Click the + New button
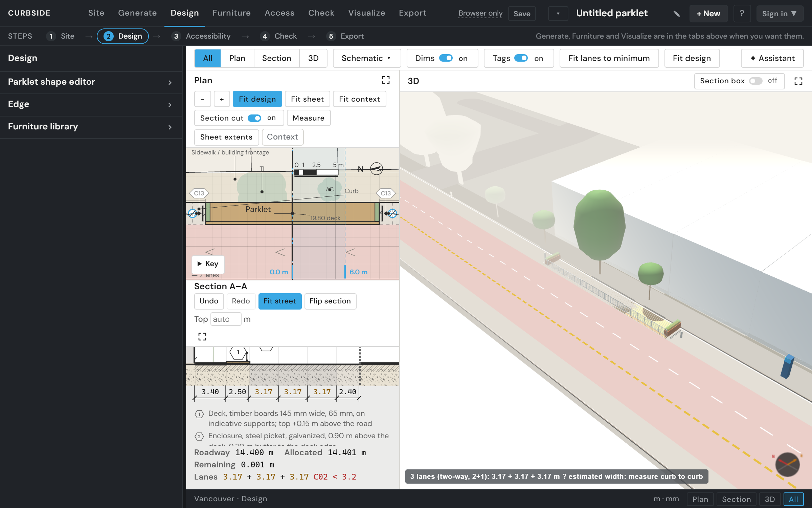This screenshot has height=508, width=812. pos(708,14)
